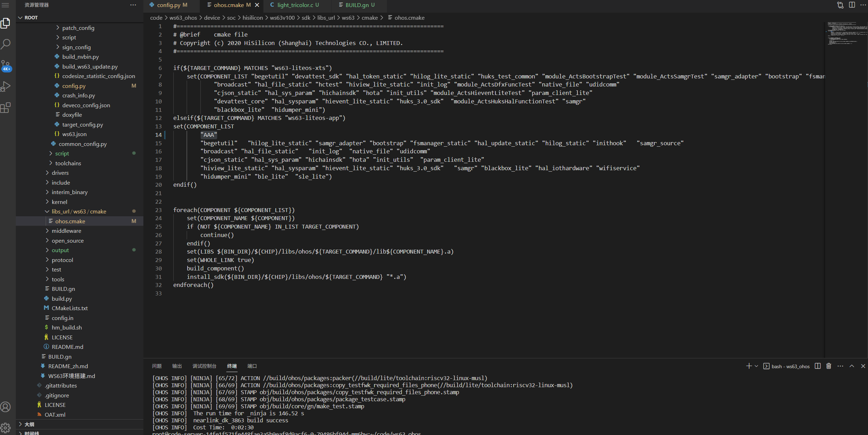Open the Accounts icon in activity bar
This screenshot has width=868, height=435.
(x=6, y=407)
